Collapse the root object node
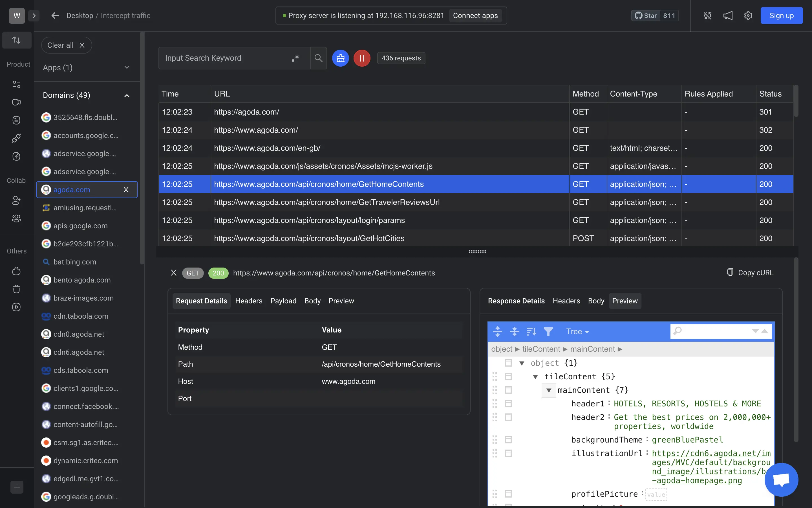The image size is (812, 508). [x=522, y=363]
